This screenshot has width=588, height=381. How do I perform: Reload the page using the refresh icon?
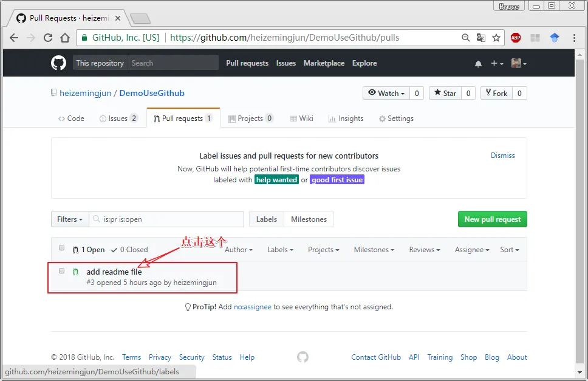click(x=48, y=38)
